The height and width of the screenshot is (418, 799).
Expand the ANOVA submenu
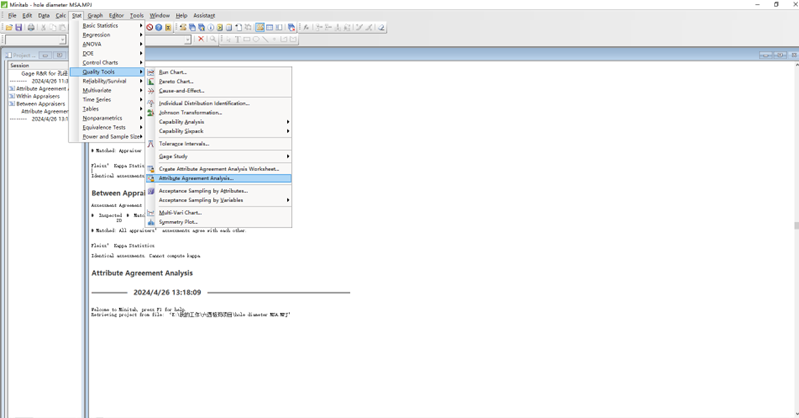(x=107, y=44)
